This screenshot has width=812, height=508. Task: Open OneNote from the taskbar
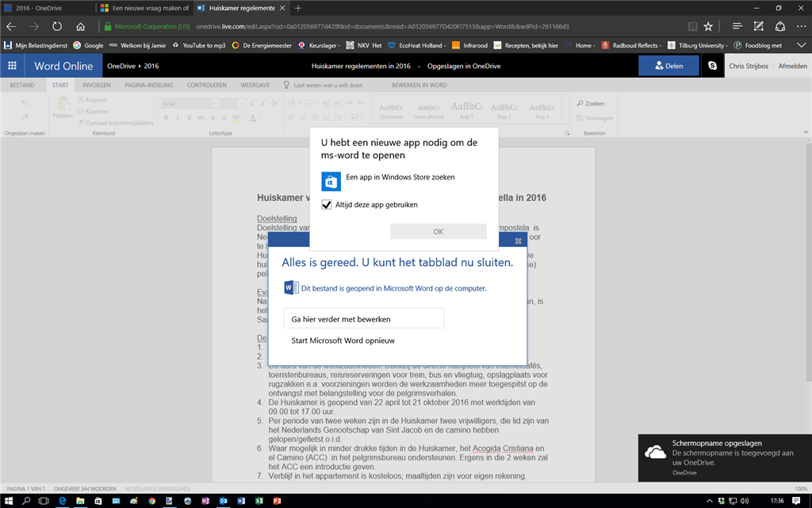click(x=205, y=501)
